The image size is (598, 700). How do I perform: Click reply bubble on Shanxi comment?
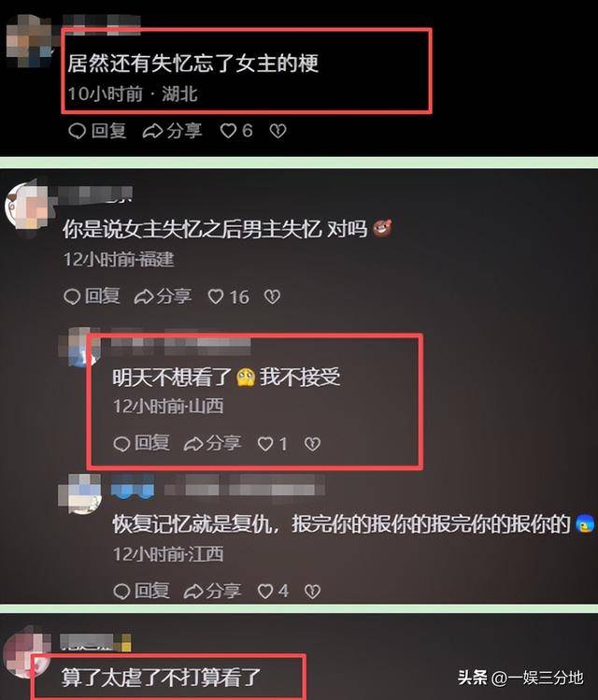coord(121,444)
